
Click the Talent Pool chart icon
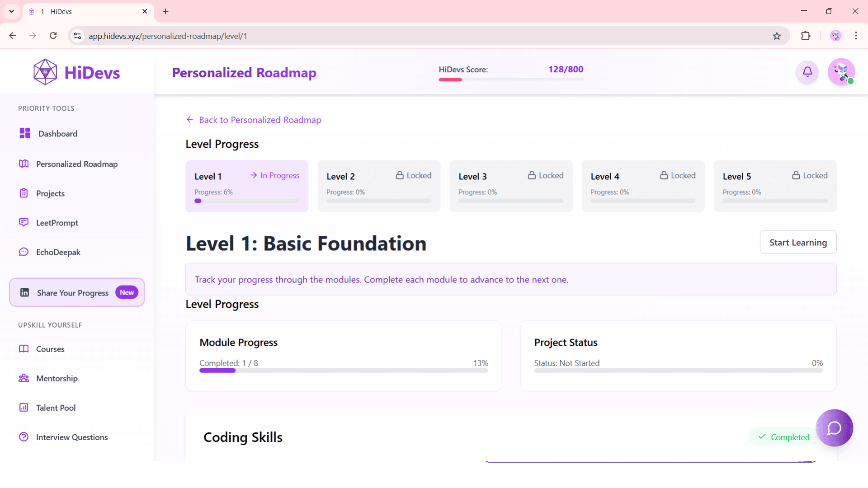tap(24, 407)
